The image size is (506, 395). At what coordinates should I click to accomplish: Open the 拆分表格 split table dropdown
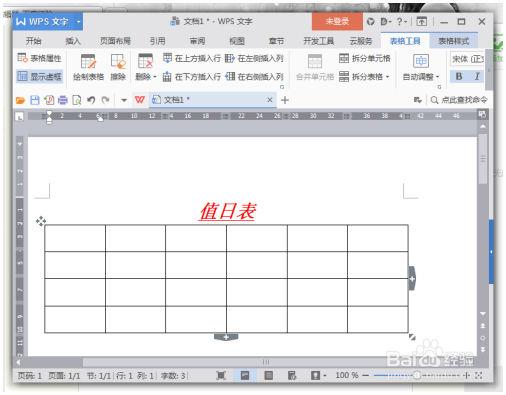click(388, 77)
